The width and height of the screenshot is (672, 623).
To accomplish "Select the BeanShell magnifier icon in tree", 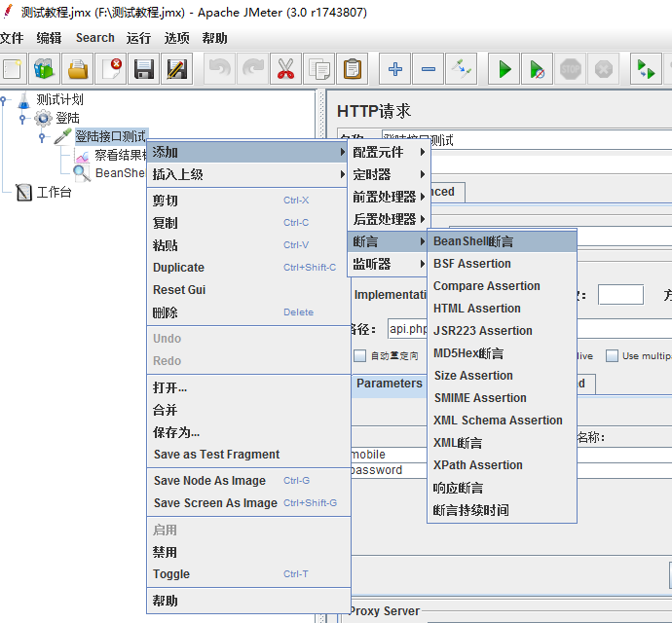I will [x=82, y=173].
